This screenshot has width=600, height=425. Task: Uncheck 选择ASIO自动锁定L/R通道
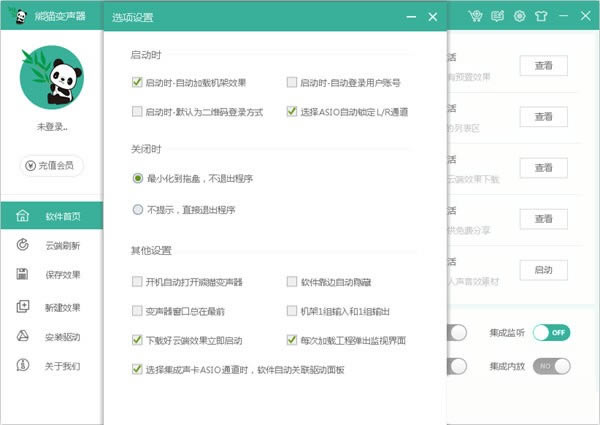click(x=292, y=111)
